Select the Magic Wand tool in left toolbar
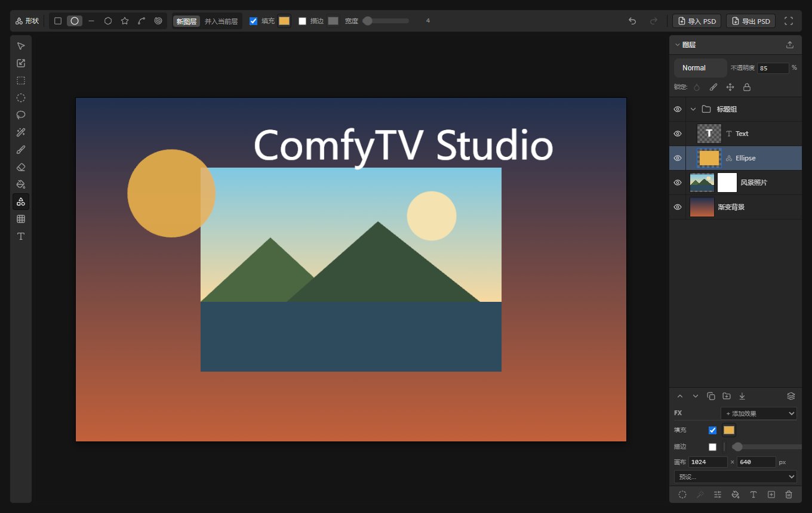This screenshot has width=812, height=513. point(21,132)
